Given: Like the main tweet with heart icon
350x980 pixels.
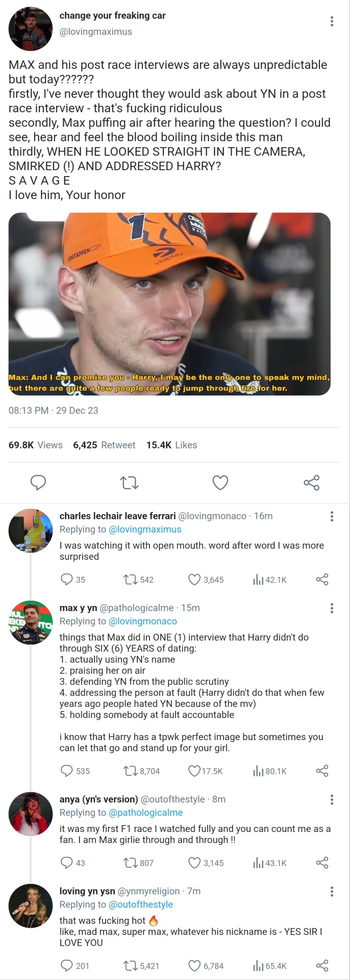Looking at the screenshot, I should click(x=220, y=482).
